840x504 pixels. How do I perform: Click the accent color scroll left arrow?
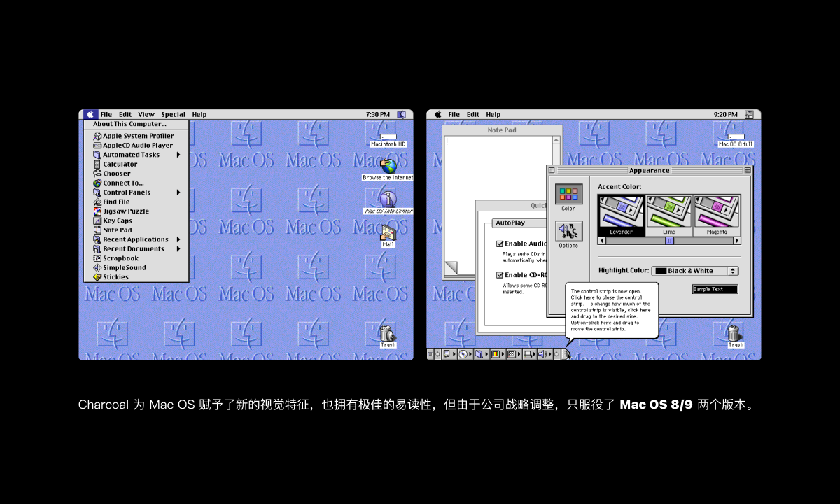click(x=601, y=241)
